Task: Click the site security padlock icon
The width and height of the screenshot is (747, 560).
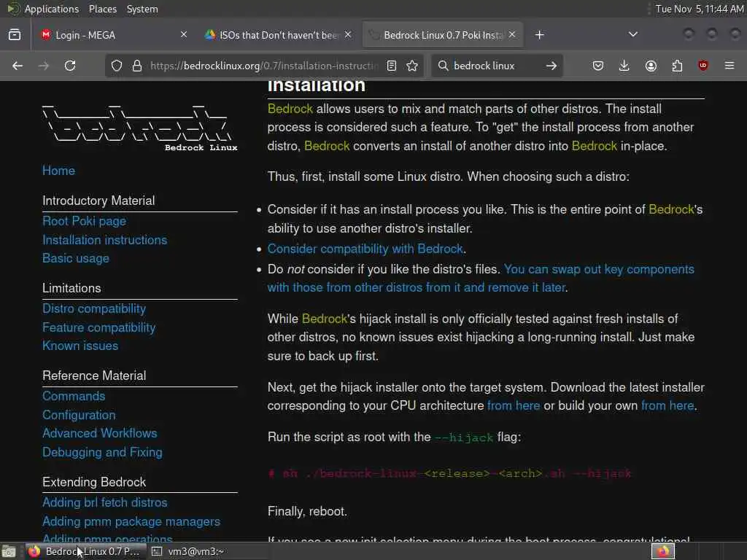Action: coord(137,66)
